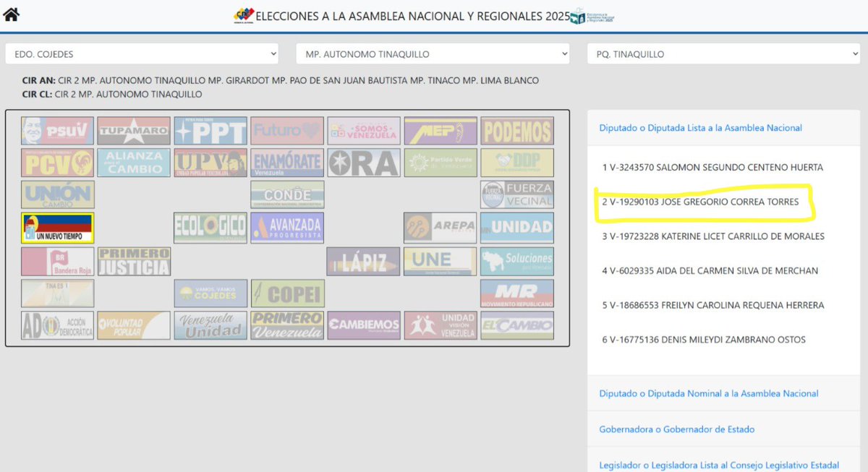Select the Enamórate Venezuela card
Viewport: 868px width, 472px height.
coord(287,163)
